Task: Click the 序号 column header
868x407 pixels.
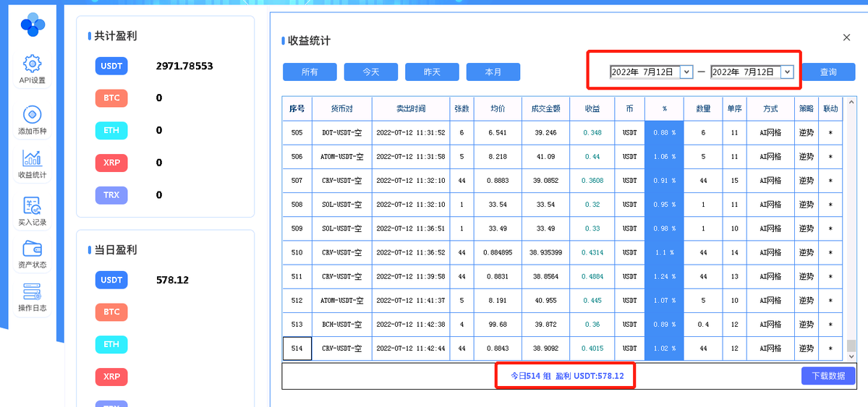Action: point(297,108)
